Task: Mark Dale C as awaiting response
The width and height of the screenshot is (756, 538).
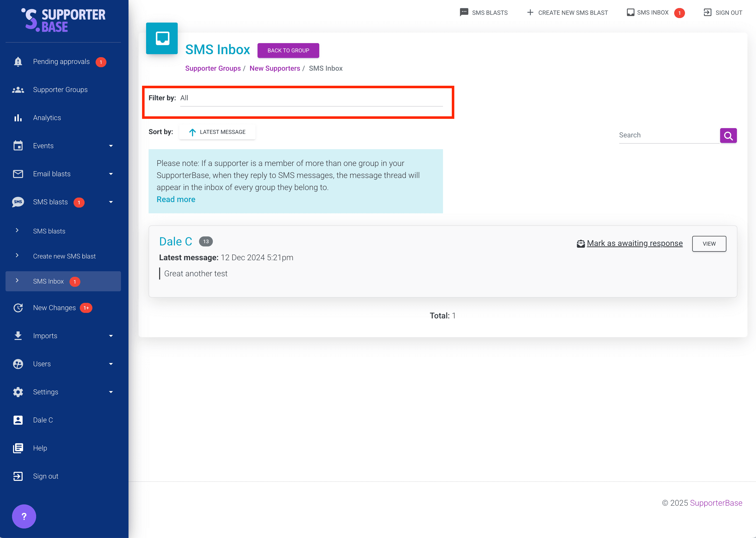Action: coord(634,243)
